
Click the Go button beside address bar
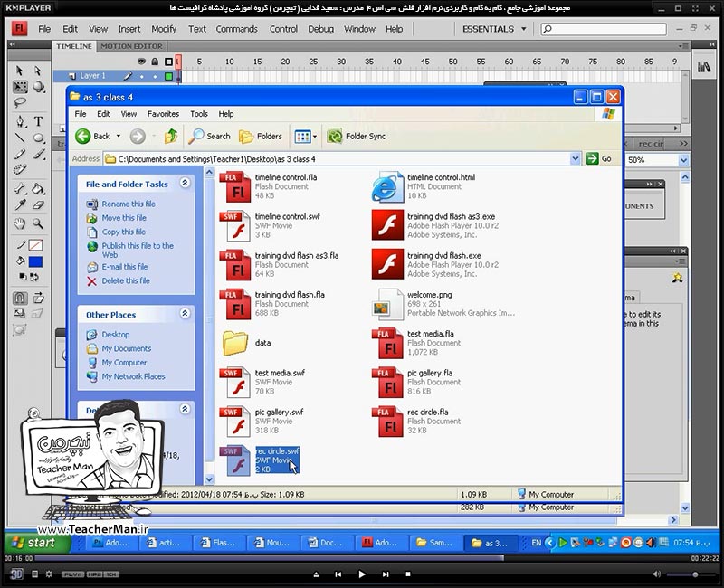click(x=599, y=159)
